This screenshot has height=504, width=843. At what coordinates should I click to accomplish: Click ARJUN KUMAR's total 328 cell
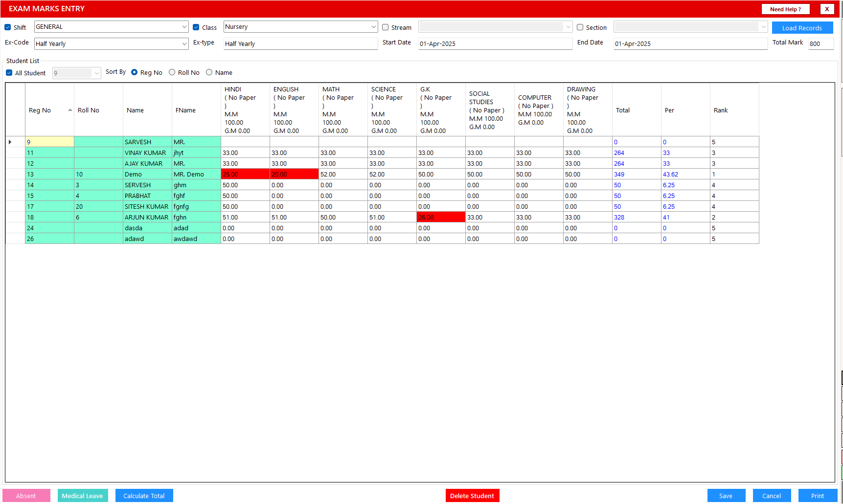637,217
